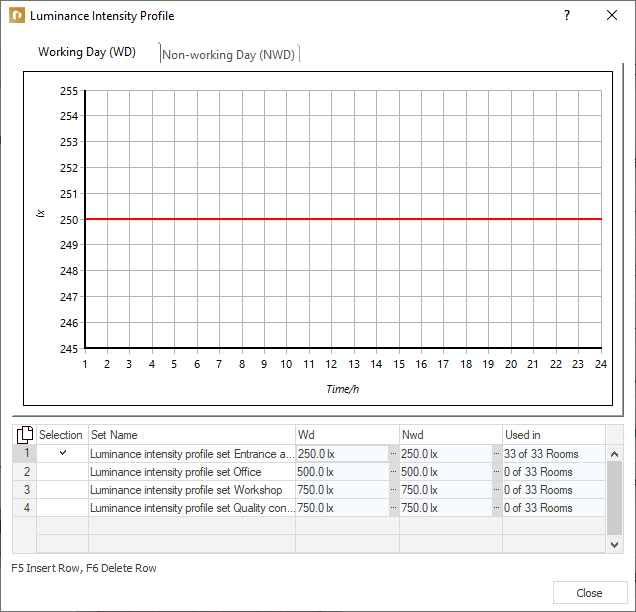Select row number 1 header

click(x=25, y=453)
